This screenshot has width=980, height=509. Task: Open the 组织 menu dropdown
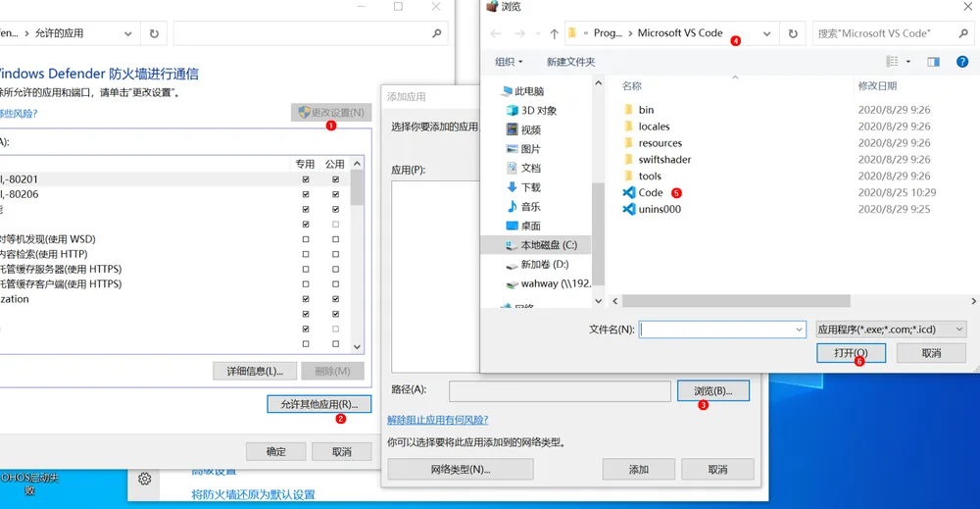[x=509, y=62]
